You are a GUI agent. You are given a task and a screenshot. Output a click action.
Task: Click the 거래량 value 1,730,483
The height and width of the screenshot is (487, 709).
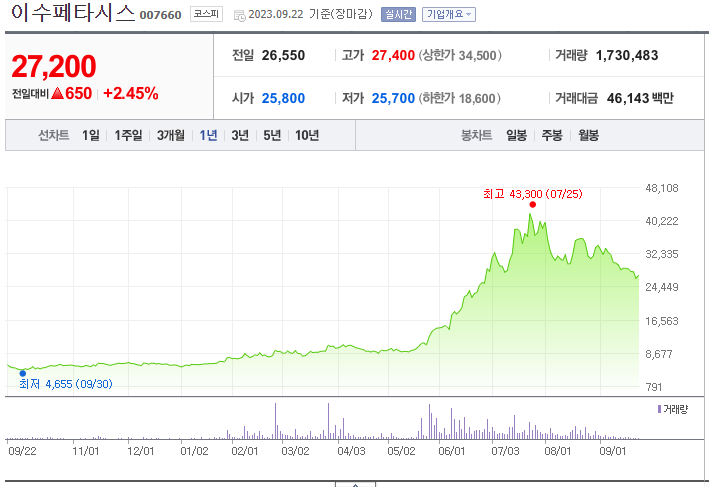pos(627,56)
